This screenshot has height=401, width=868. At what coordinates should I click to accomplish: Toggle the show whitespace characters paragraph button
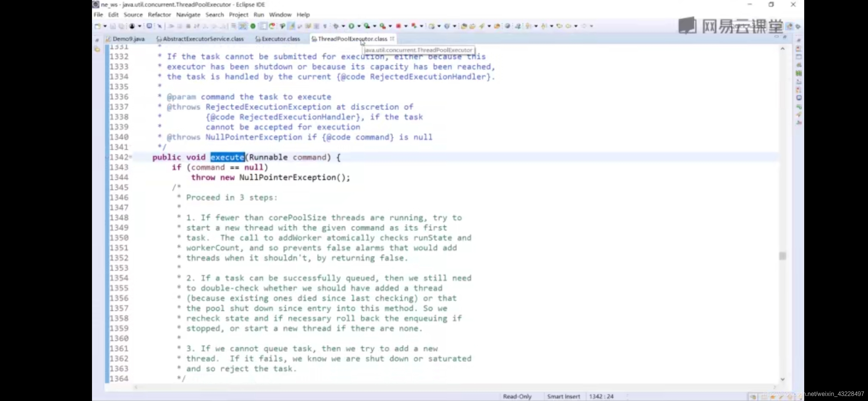[325, 26]
